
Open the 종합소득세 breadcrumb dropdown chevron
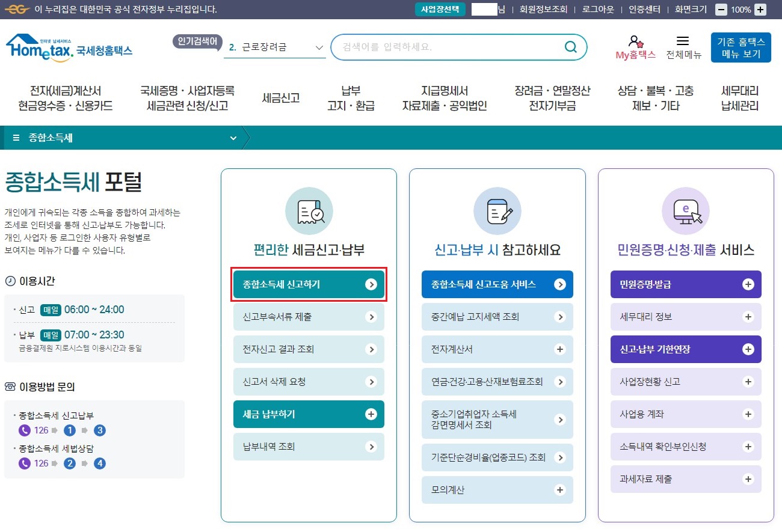point(233,138)
